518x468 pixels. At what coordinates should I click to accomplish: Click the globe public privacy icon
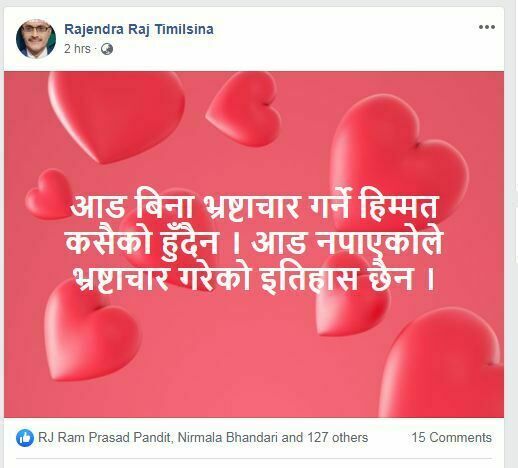[x=107, y=49]
